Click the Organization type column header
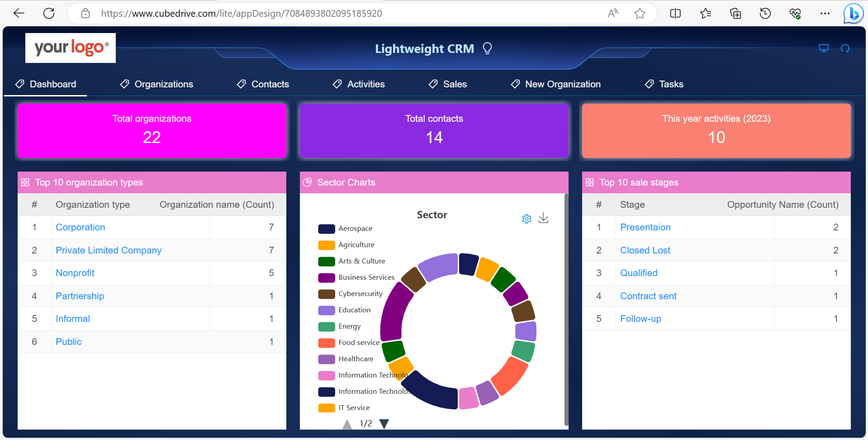The width and height of the screenshot is (868, 440). [93, 205]
